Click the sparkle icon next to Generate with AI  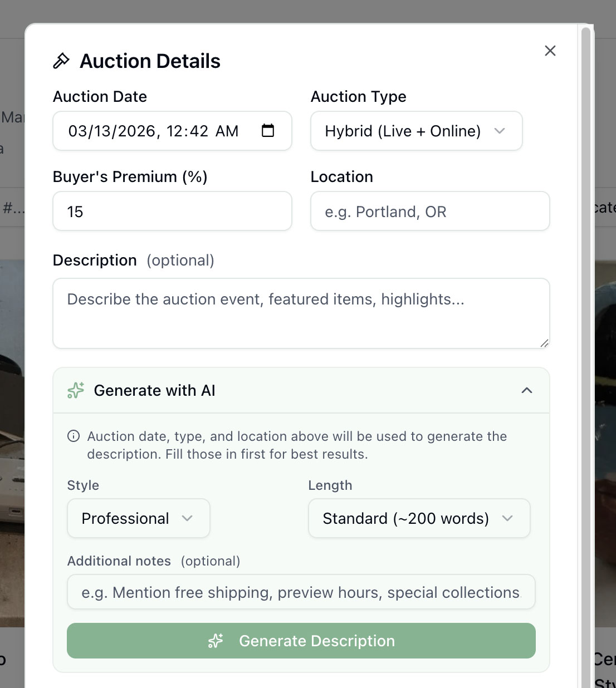tap(76, 390)
